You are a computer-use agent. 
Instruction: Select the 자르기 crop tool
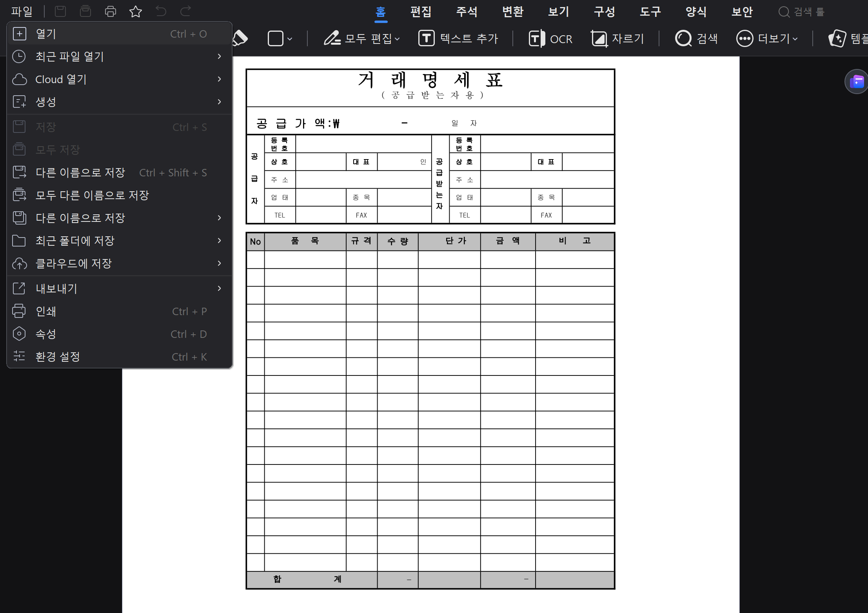coord(617,38)
